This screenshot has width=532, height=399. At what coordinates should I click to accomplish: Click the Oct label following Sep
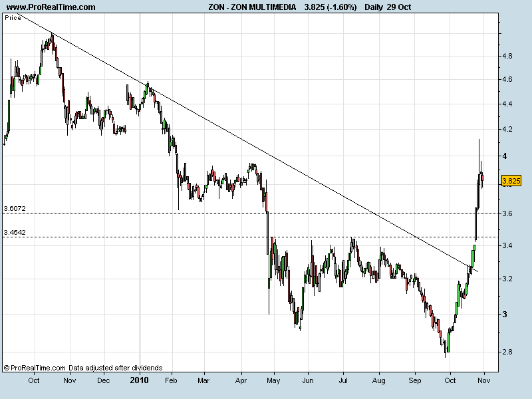click(450, 380)
